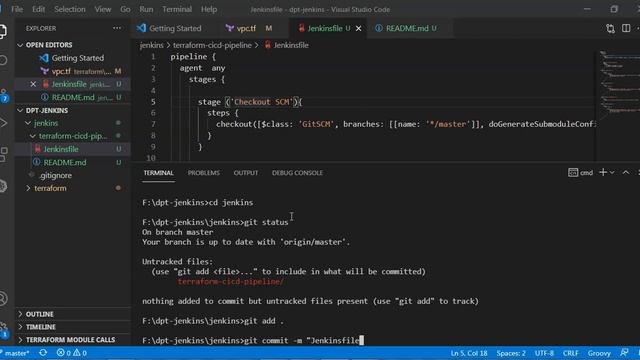Open the Go menu
This screenshot has width=640, height=360.
pyautogui.click(x=125, y=9)
